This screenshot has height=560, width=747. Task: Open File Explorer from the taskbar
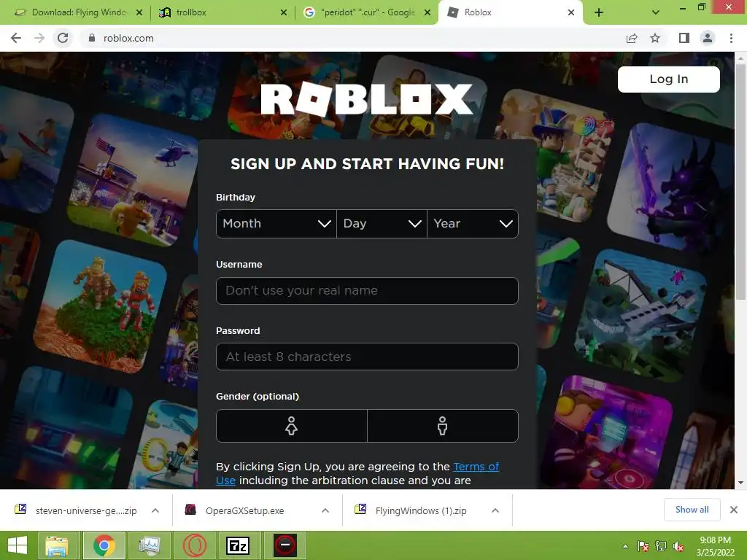pyautogui.click(x=57, y=545)
